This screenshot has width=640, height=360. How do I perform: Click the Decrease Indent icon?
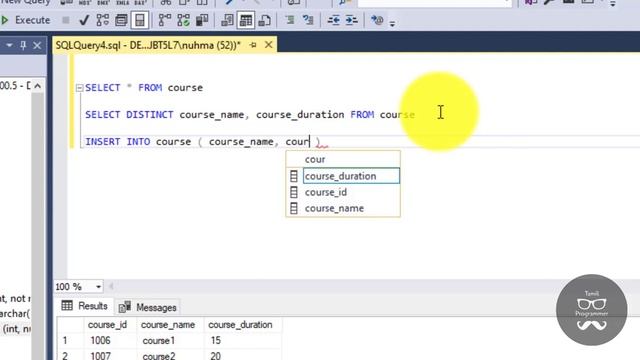[x=333, y=20]
